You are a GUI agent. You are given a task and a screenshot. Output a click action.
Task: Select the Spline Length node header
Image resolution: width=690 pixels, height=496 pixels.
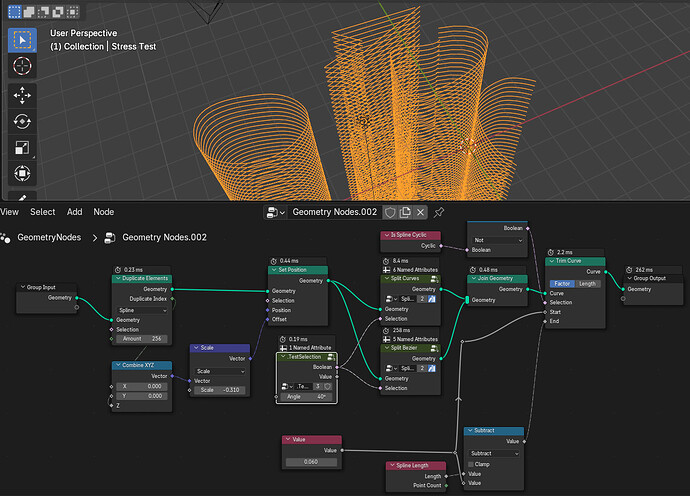pos(416,466)
